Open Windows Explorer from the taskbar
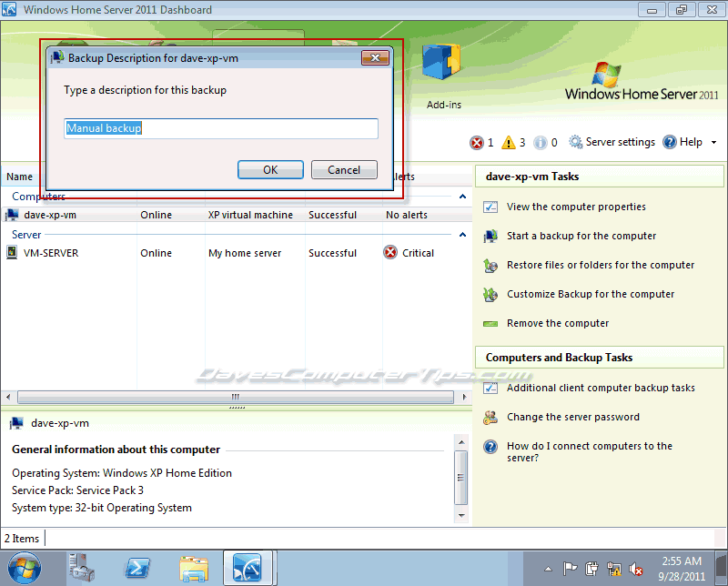Screen dimensions: 728x586 click(x=194, y=568)
